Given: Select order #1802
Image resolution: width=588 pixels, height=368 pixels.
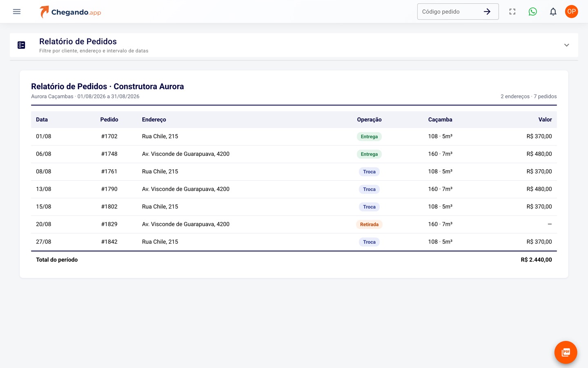Looking at the screenshot, I should pos(109,206).
